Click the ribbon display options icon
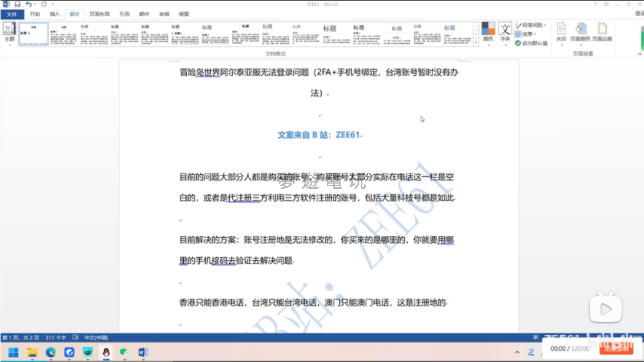 pos(606,4)
